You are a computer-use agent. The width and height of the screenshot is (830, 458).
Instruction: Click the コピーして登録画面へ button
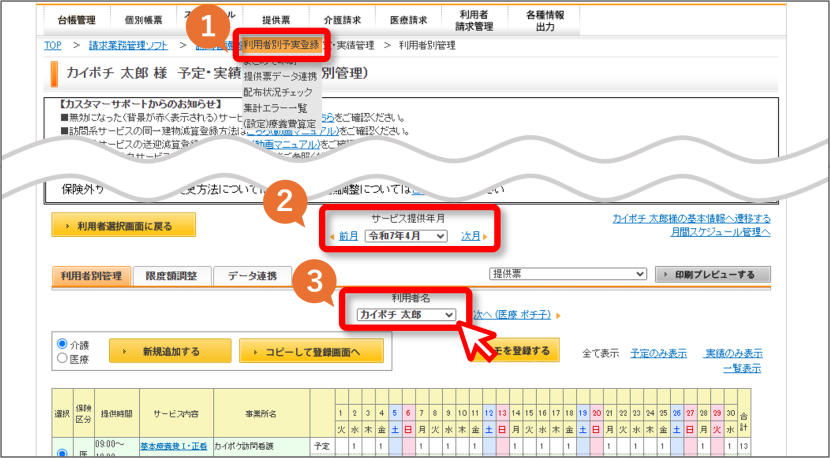(312, 351)
